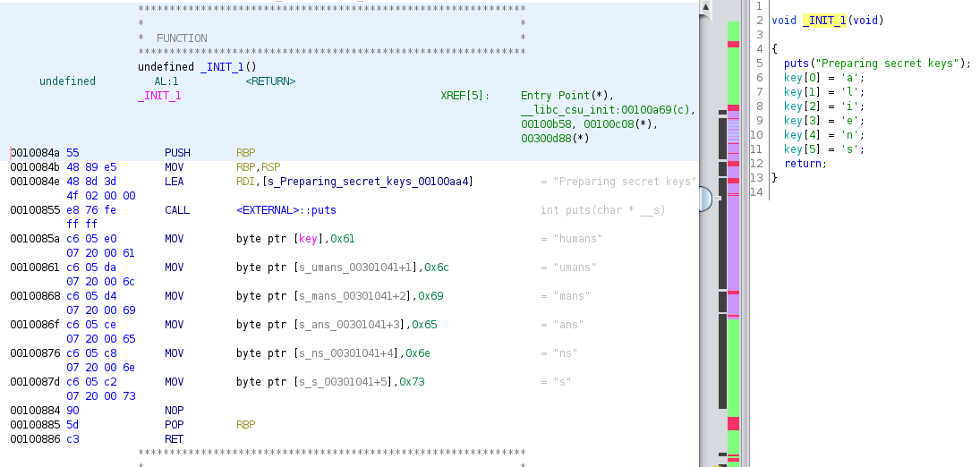The height and width of the screenshot is (467, 980).
Task: Select the key[5] = 's' decompiler line
Action: 824,149
